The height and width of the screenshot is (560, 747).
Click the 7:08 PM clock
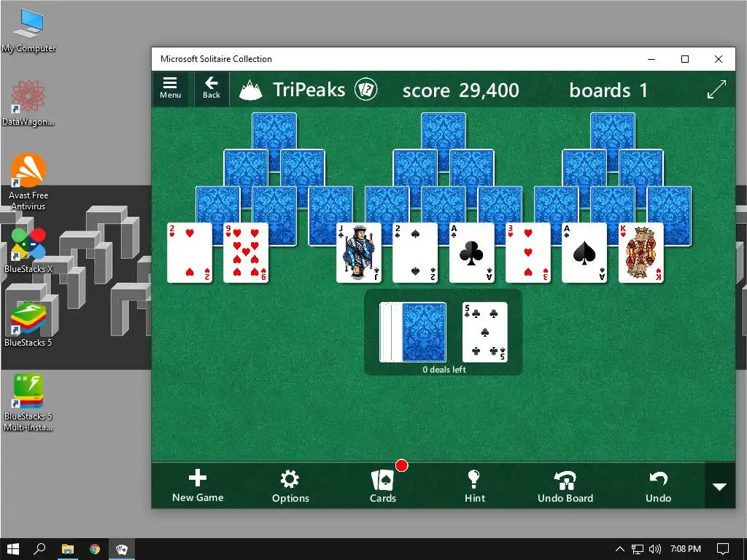[x=686, y=549]
